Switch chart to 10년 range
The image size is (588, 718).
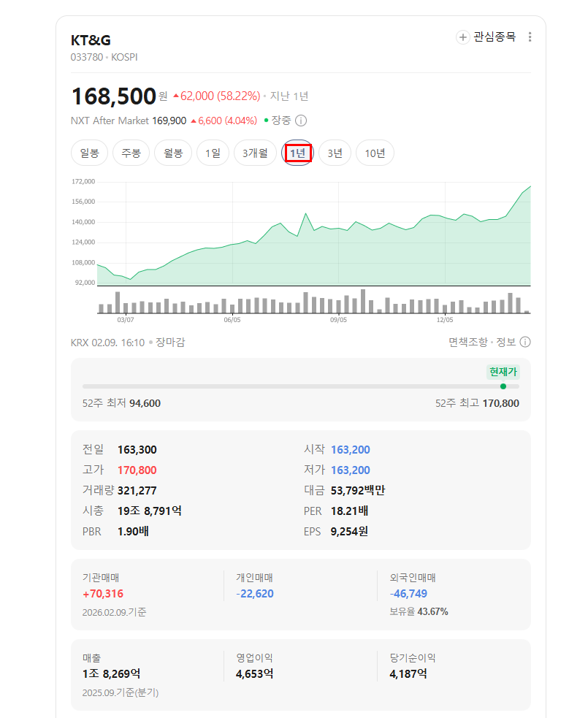pos(375,153)
